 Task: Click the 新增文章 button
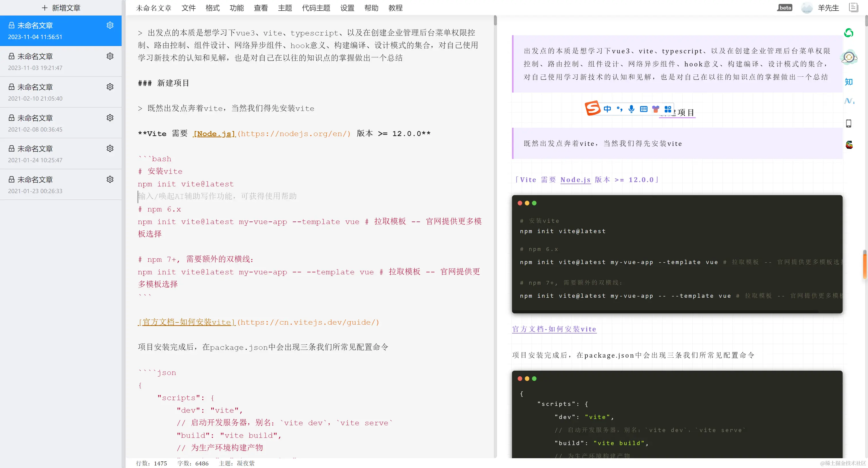[x=61, y=8]
